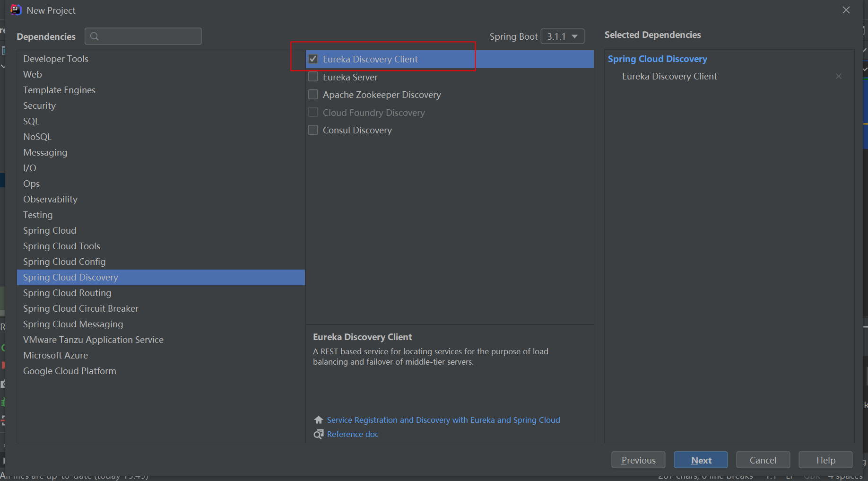The width and height of the screenshot is (868, 481).
Task: Check the Apache Zookeeper Discovery option
Action: pyautogui.click(x=313, y=95)
